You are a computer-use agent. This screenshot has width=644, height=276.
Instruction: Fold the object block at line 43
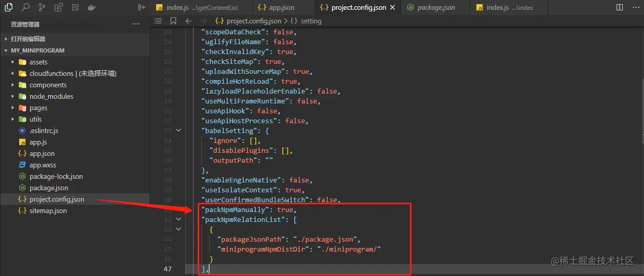(x=179, y=229)
